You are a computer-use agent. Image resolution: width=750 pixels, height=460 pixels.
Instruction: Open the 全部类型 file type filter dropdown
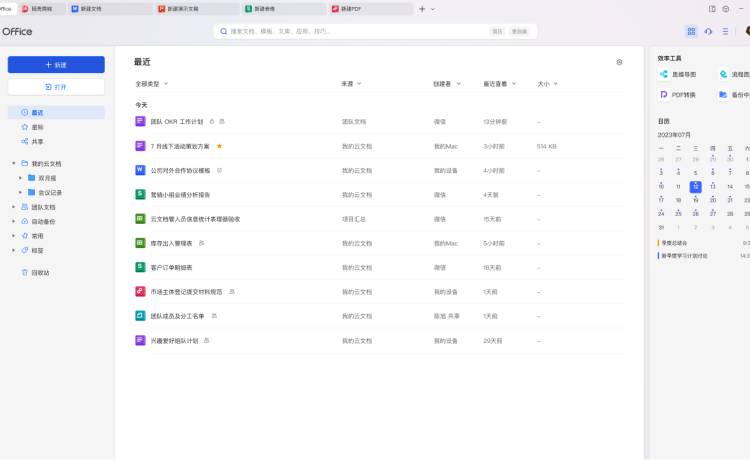tap(152, 84)
